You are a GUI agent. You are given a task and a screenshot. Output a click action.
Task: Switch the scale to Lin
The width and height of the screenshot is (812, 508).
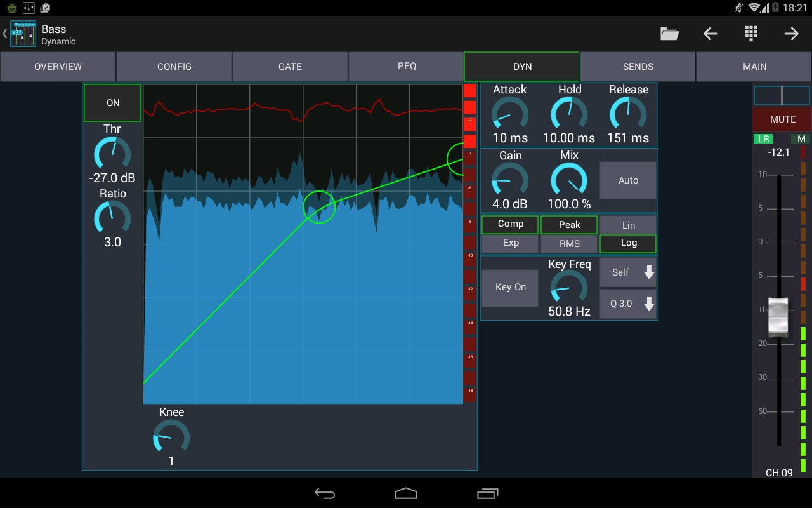point(627,224)
